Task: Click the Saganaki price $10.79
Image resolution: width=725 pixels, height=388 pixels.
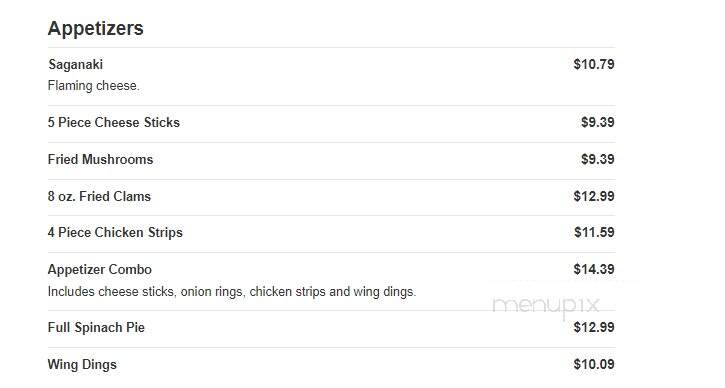Action: pos(594,64)
